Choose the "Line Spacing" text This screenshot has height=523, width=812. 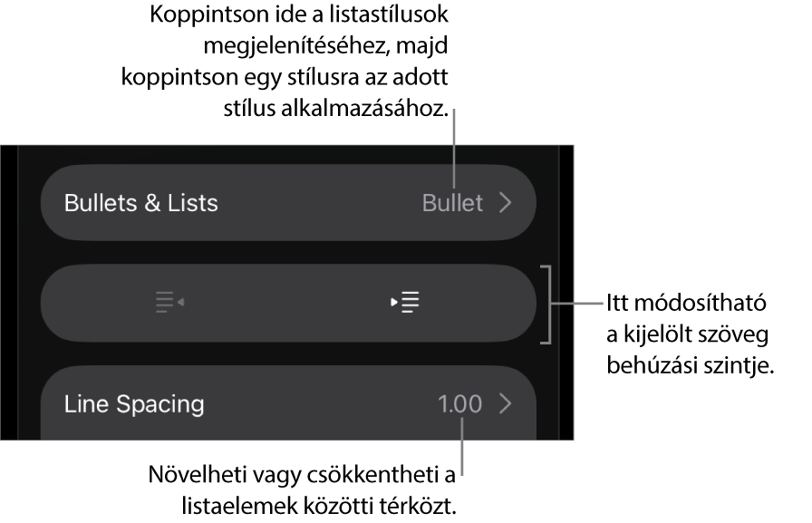[134, 404]
